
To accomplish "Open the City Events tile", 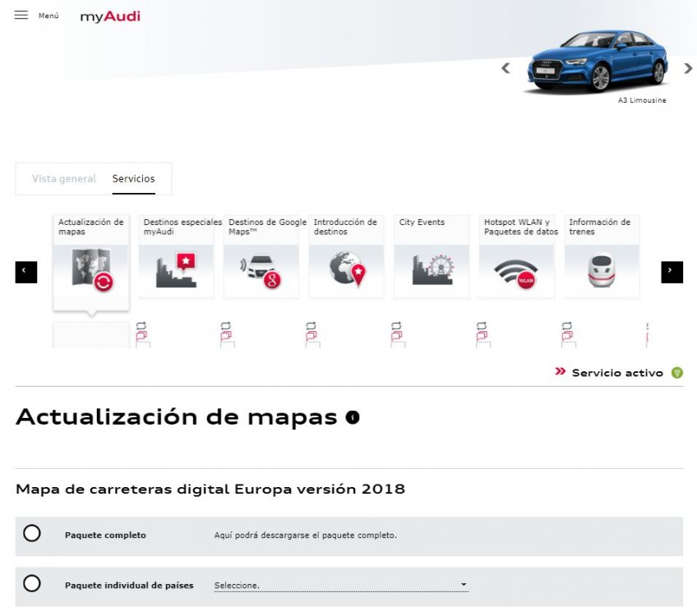I will point(432,257).
